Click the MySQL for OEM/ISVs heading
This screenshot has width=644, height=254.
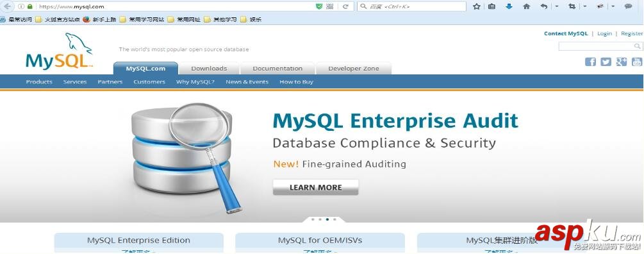tap(320, 240)
